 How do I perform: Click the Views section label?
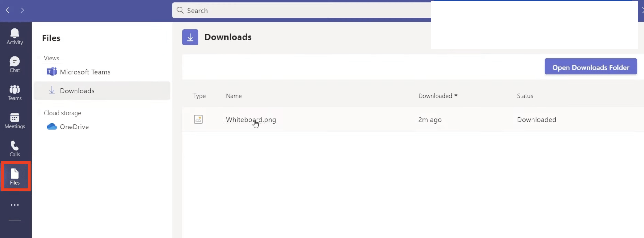pyautogui.click(x=51, y=58)
